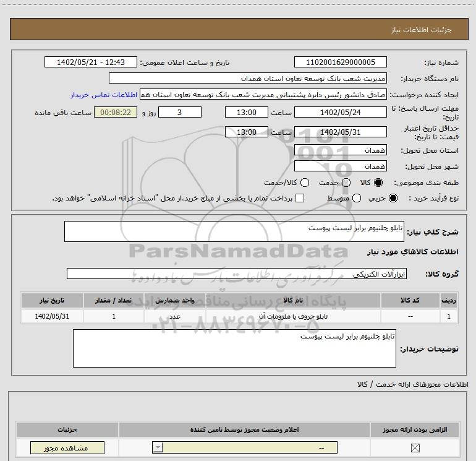The image size is (476, 461).
Task: Click delivery province همدان field
Action: [x=340, y=150]
